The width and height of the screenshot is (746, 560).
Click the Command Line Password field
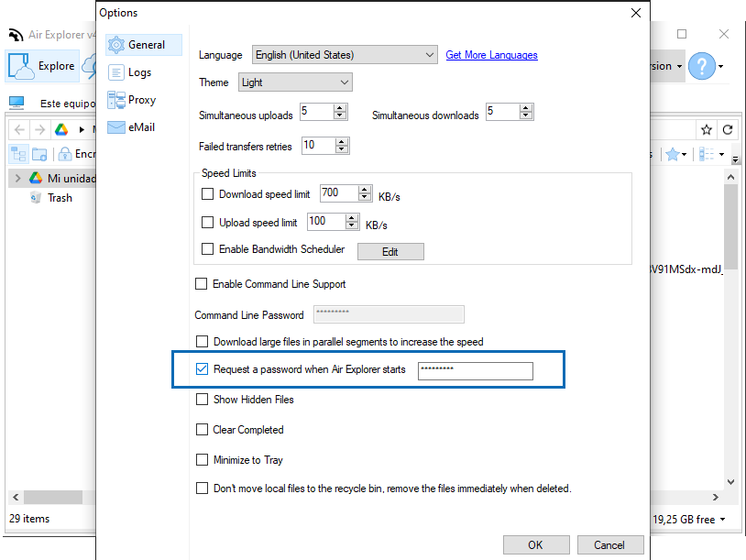click(x=389, y=314)
